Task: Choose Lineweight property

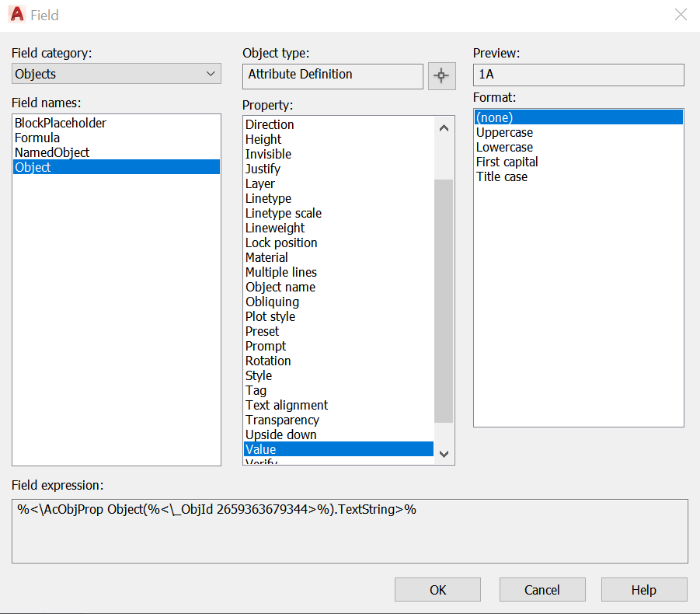Action: (339, 228)
